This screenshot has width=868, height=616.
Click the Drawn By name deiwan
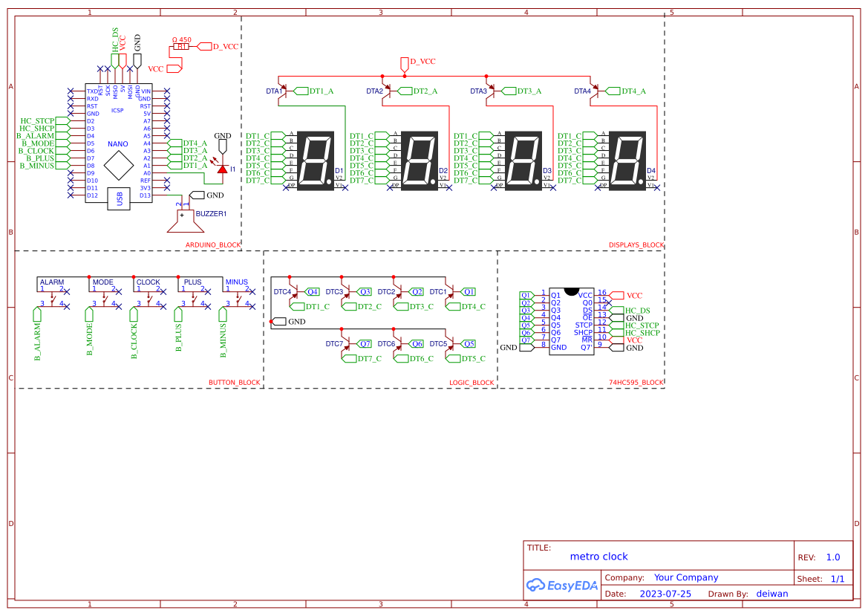pos(772,593)
